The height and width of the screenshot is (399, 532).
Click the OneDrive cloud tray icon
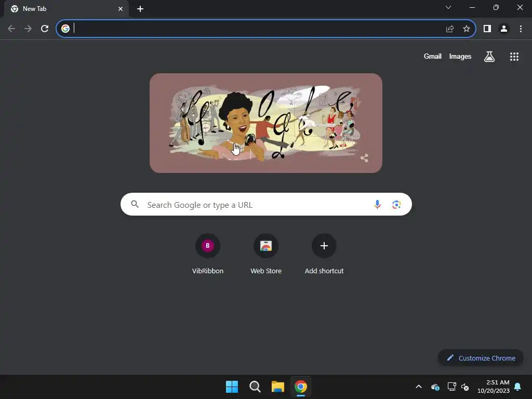(435, 387)
